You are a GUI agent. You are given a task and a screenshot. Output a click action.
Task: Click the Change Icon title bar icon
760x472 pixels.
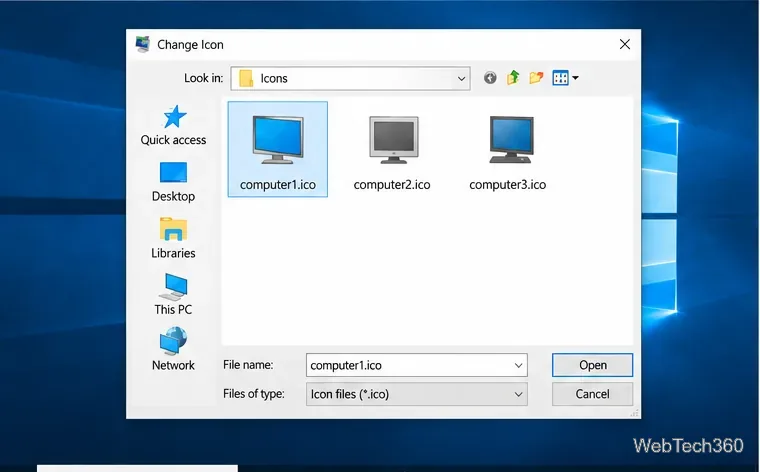click(142, 44)
